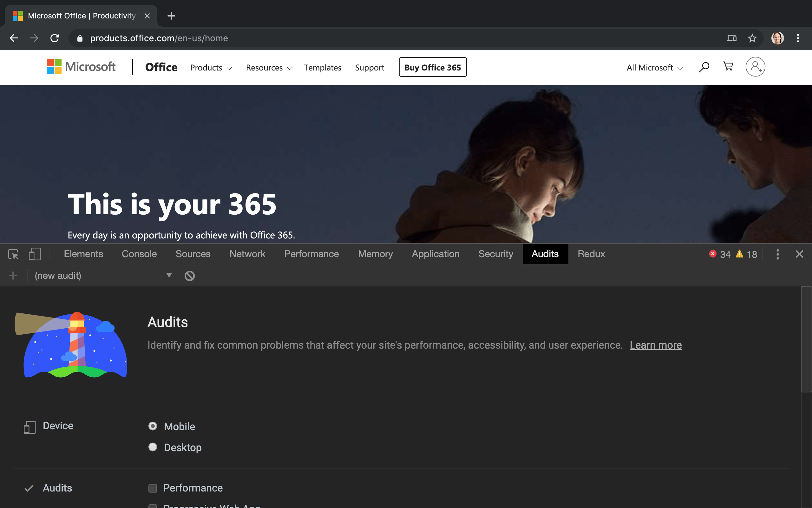
Task: Open the (new audit) dropdown
Action: (x=103, y=276)
